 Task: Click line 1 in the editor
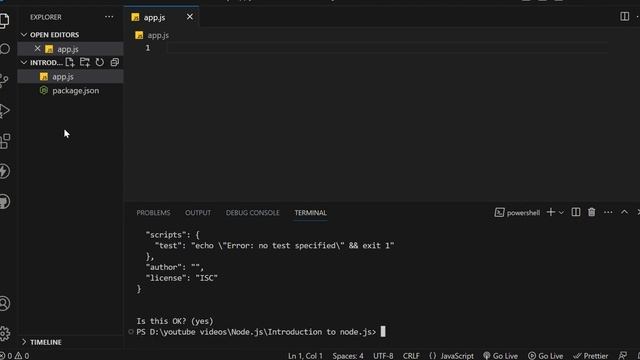(387, 48)
